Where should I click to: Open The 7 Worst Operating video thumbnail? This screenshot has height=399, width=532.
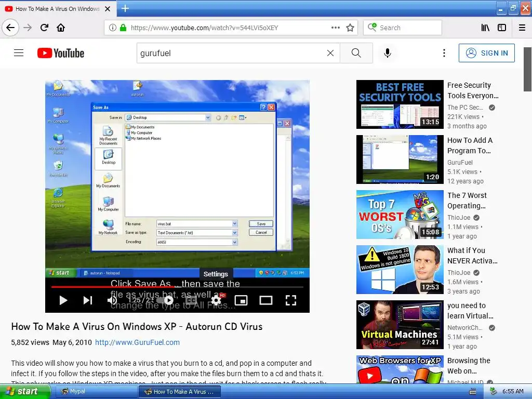(400, 215)
